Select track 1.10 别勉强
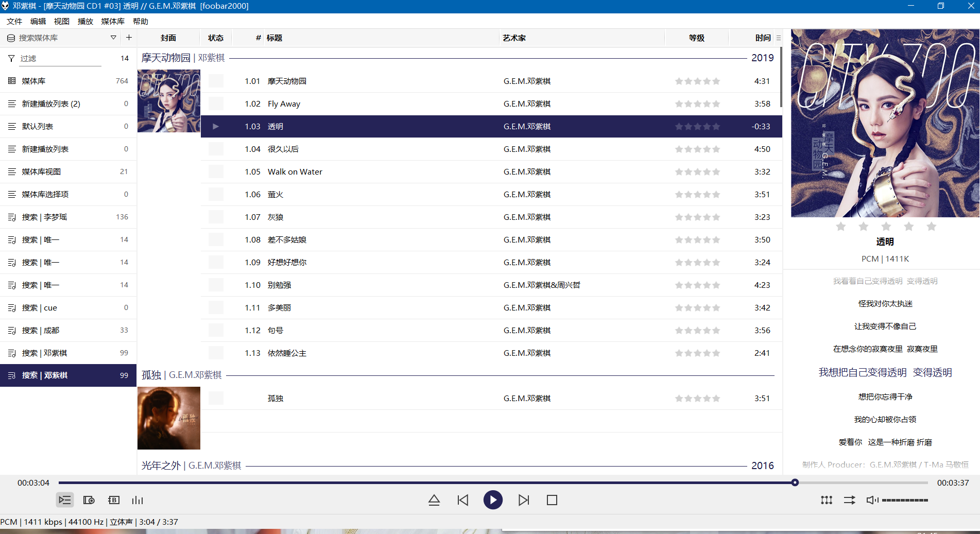This screenshot has width=980, height=534. pyautogui.click(x=491, y=285)
